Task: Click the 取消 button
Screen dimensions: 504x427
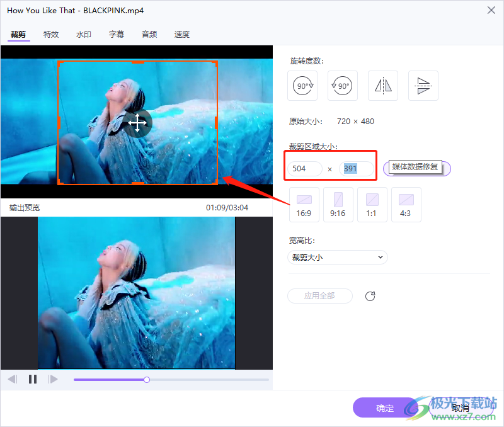Action: tap(461, 407)
